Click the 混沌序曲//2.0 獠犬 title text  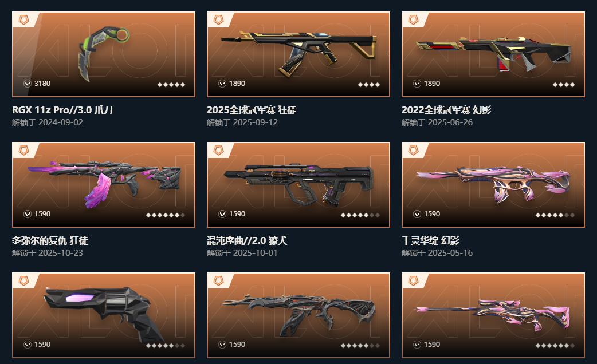pyautogui.click(x=247, y=240)
